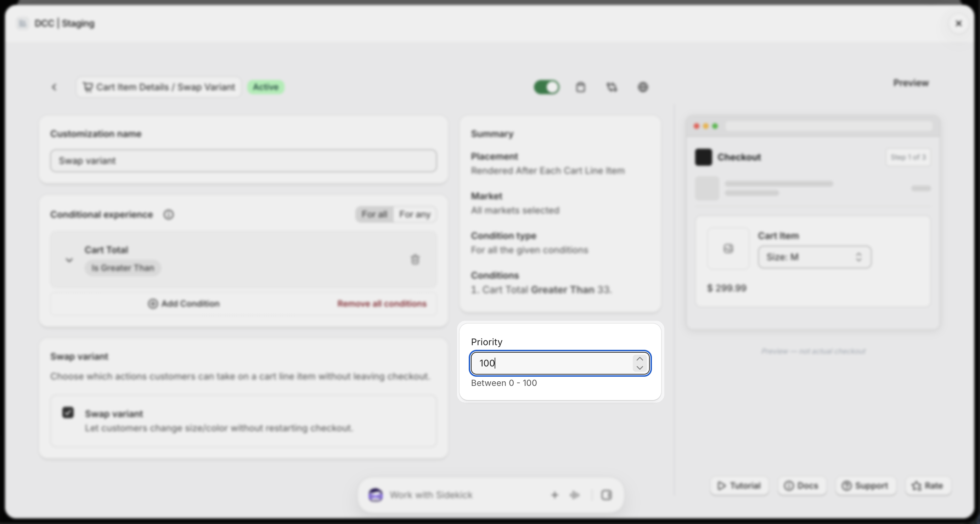980x524 pixels.
Task: Click the Step 1 of 3 badge
Action: coord(908,157)
